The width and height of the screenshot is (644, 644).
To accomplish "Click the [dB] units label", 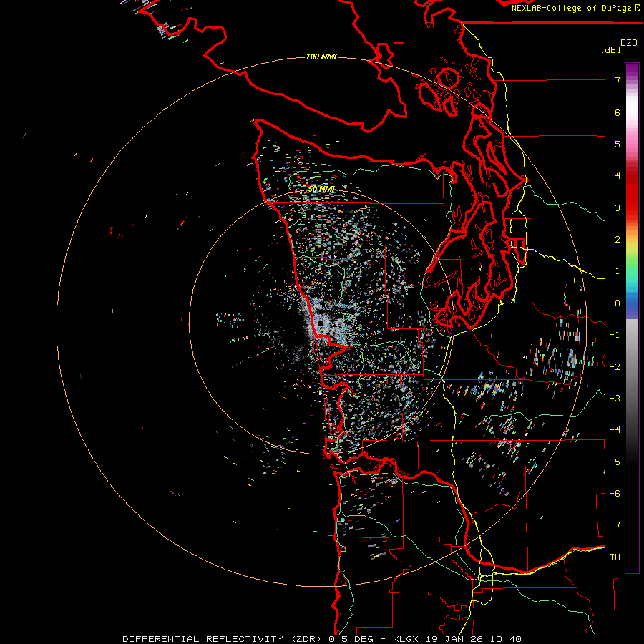I will [610, 49].
